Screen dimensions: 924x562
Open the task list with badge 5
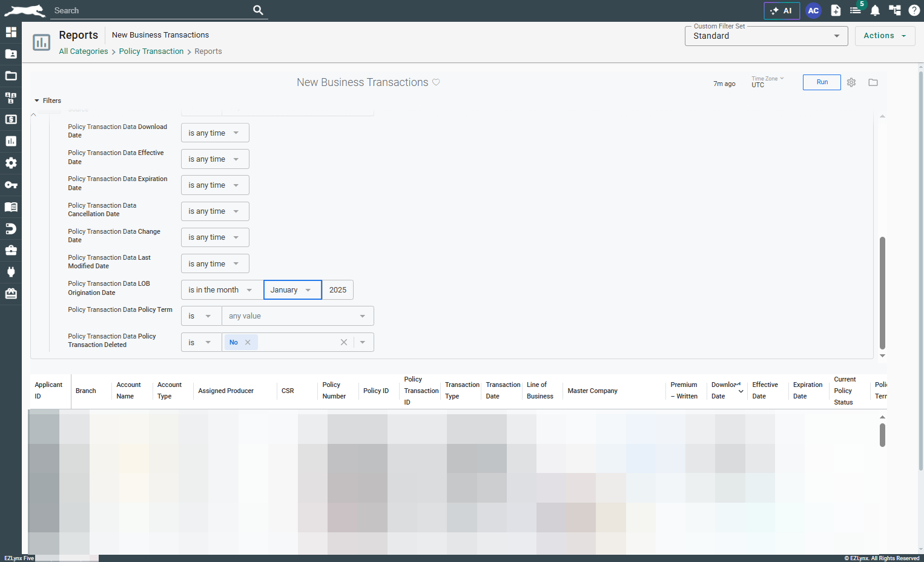click(x=856, y=10)
